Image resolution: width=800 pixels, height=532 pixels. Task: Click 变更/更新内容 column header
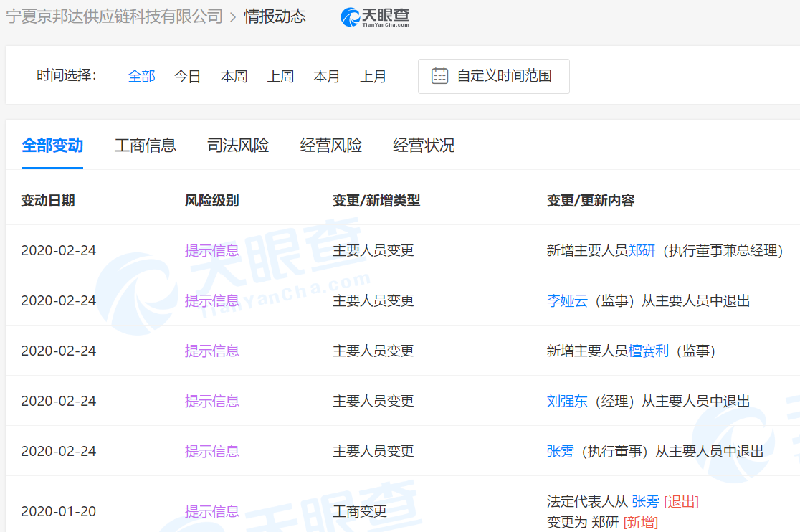(x=591, y=201)
